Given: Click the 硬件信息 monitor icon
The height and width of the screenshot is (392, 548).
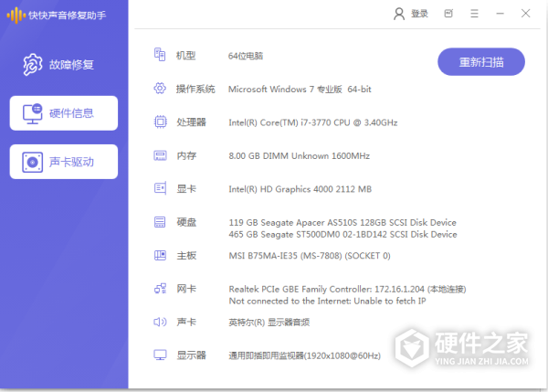Looking at the screenshot, I should 33,113.
